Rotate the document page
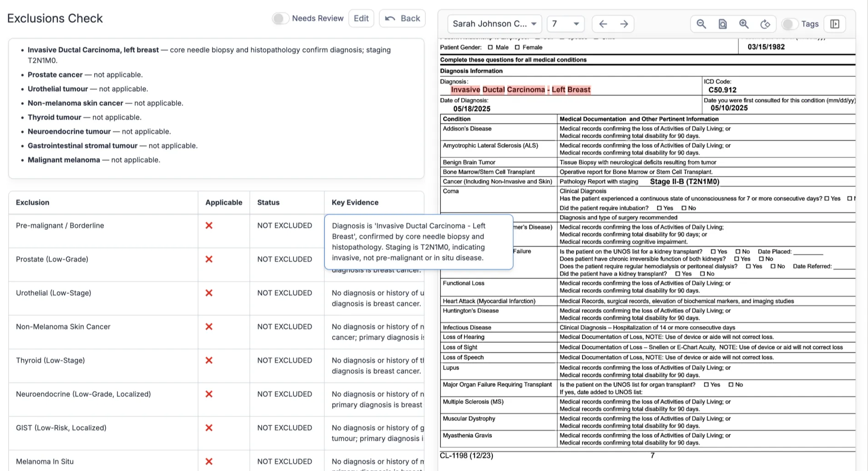The width and height of the screenshot is (868, 471). tap(766, 24)
